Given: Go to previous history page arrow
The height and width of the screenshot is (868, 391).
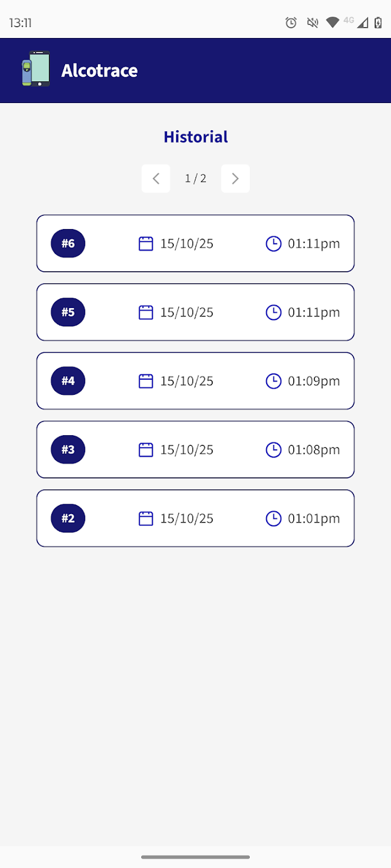Looking at the screenshot, I should click(156, 178).
